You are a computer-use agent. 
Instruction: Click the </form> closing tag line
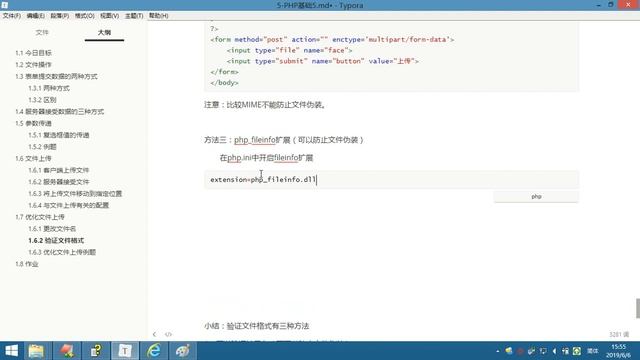pyautogui.click(x=224, y=72)
